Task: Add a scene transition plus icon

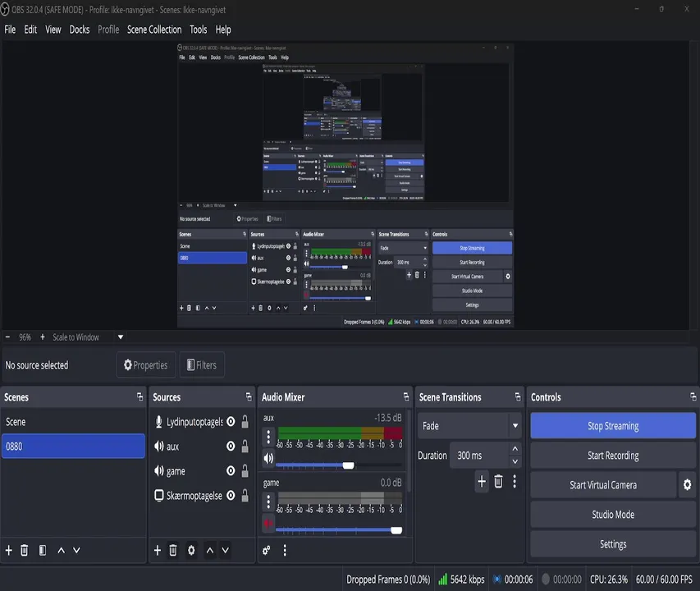Action: tap(482, 481)
